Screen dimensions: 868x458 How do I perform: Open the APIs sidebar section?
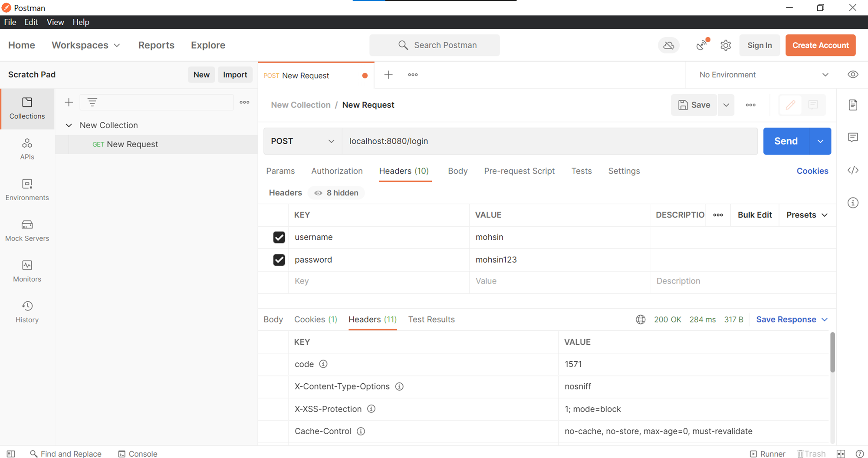point(27,148)
